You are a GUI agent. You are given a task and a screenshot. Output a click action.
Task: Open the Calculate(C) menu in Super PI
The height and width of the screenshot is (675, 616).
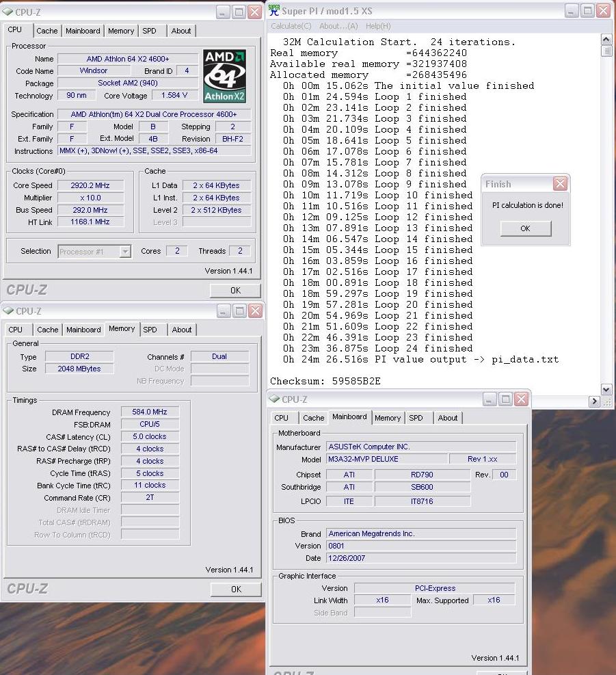[291, 26]
